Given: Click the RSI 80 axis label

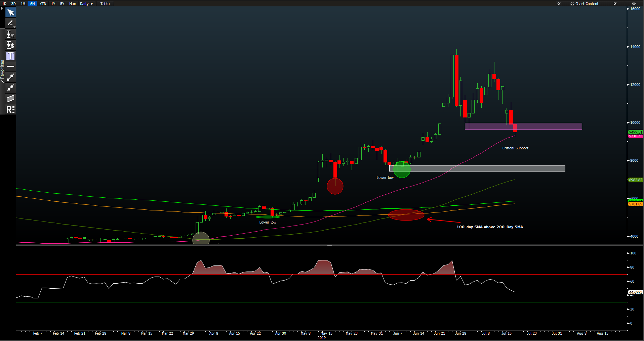Looking at the screenshot, I should 632,267.
